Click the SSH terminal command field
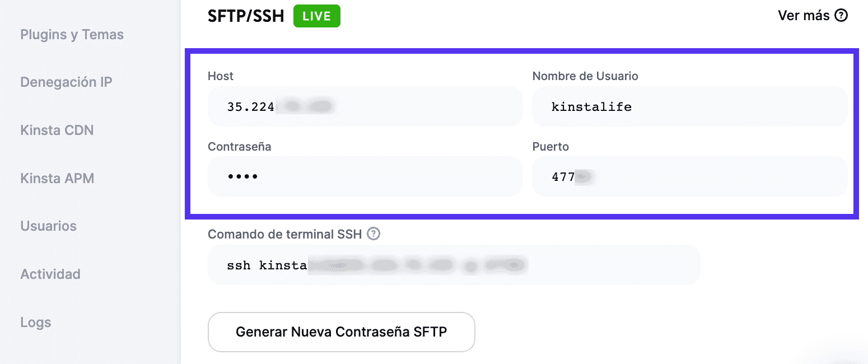868x364 pixels. tap(454, 265)
